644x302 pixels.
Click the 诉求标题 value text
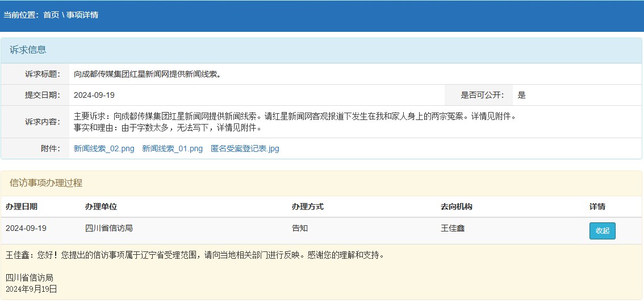[x=148, y=74]
